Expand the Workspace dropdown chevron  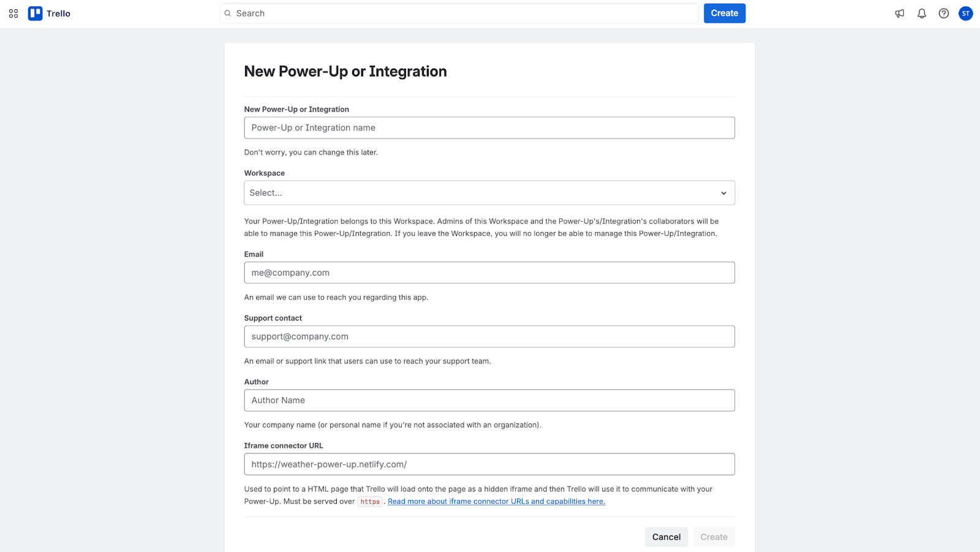(723, 193)
